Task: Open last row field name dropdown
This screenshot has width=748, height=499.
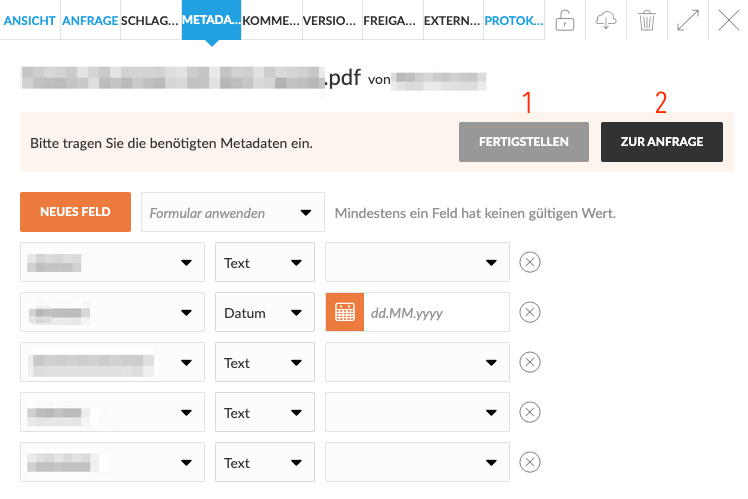Action: pos(112,462)
